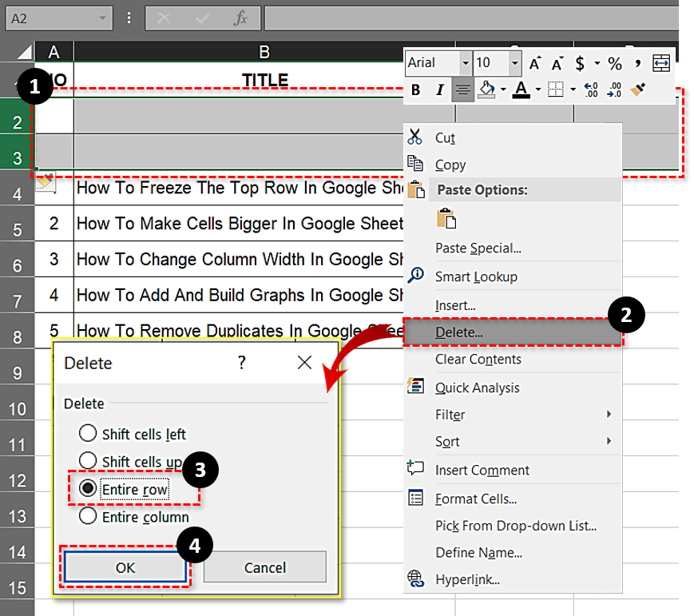Screen dimensions: 694x616
Task: Toggle Bold in the mini toolbar
Action: pyautogui.click(x=415, y=90)
